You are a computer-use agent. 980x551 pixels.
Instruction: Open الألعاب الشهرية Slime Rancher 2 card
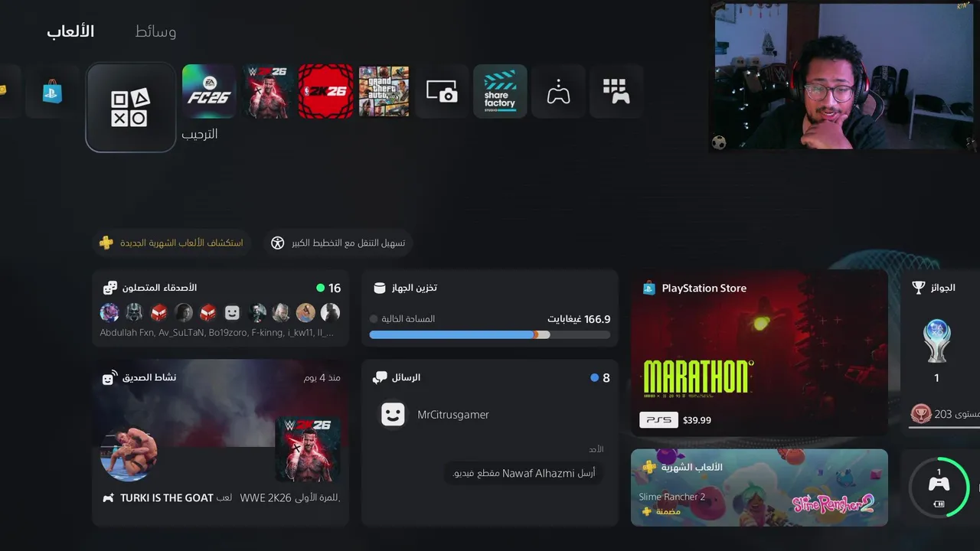759,487
